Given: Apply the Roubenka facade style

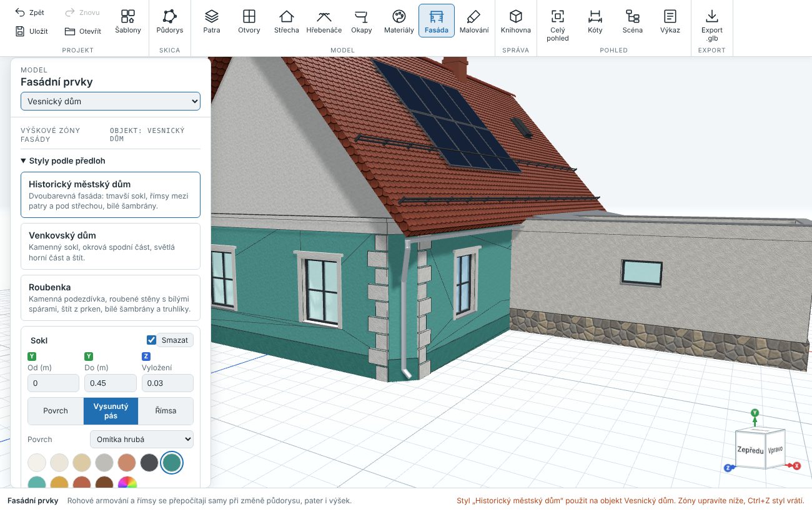Looking at the screenshot, I should pos(111,298).
